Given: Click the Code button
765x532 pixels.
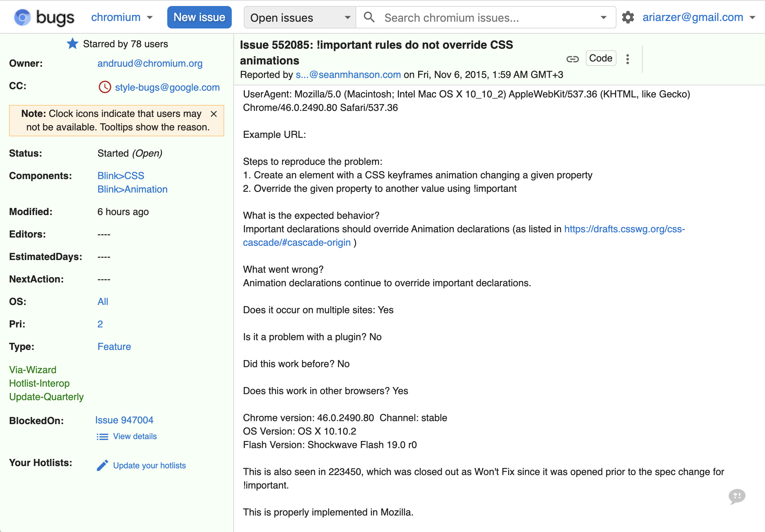Looking at the screenshot, I should click(600, 58).
